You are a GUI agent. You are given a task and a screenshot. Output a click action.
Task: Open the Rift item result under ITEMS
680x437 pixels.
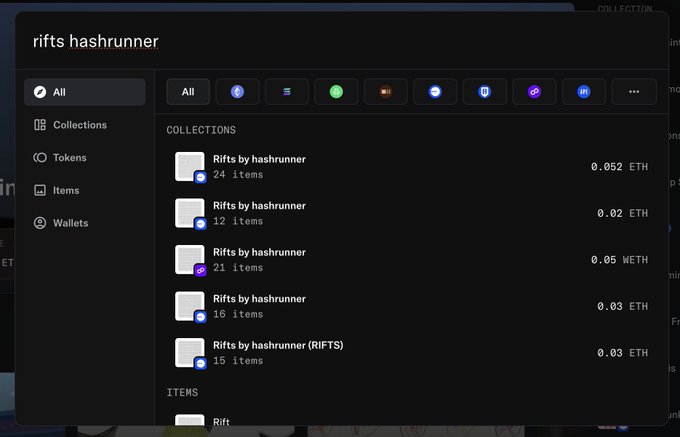(x=411, y=420)
